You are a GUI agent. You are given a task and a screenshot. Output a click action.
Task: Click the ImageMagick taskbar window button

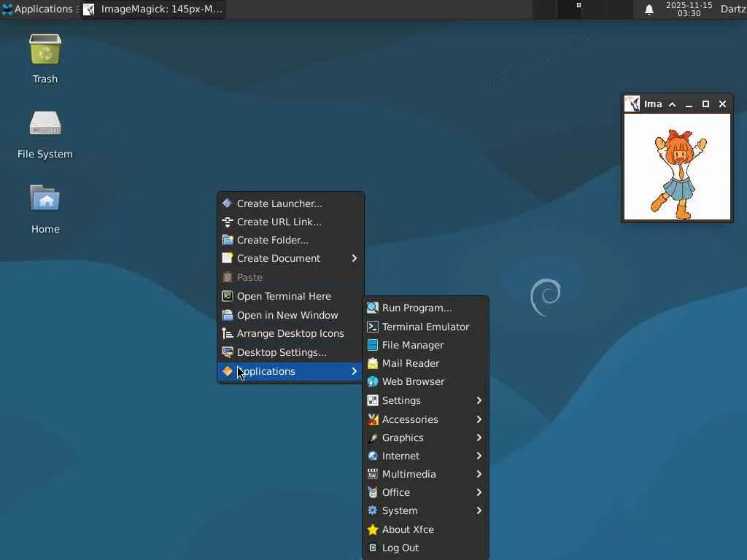[153, 9]
